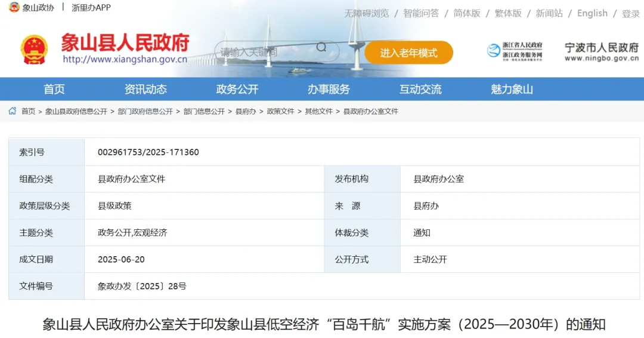The height and width of the screenshot is (338, 644).
Task: Open 部门政府信息公开 breadcrumb
Action: [x=145, y=112]
